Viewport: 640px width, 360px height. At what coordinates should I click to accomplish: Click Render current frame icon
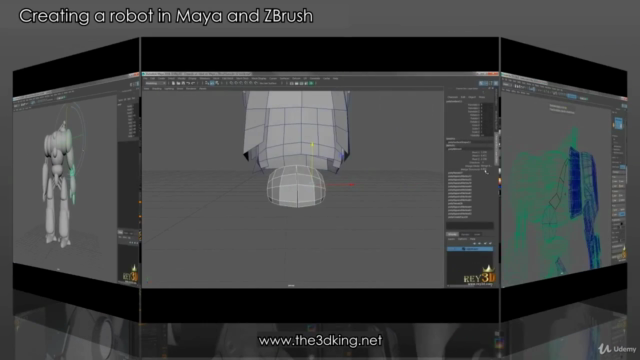point(296,83)
